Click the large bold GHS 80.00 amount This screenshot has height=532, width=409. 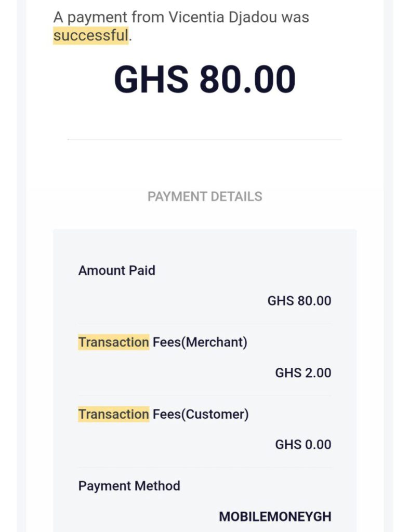coord(205,79)
